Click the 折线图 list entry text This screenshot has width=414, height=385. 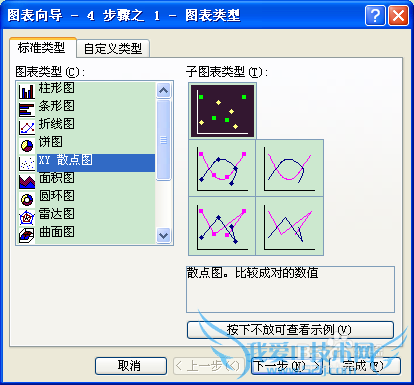[56, 124]
